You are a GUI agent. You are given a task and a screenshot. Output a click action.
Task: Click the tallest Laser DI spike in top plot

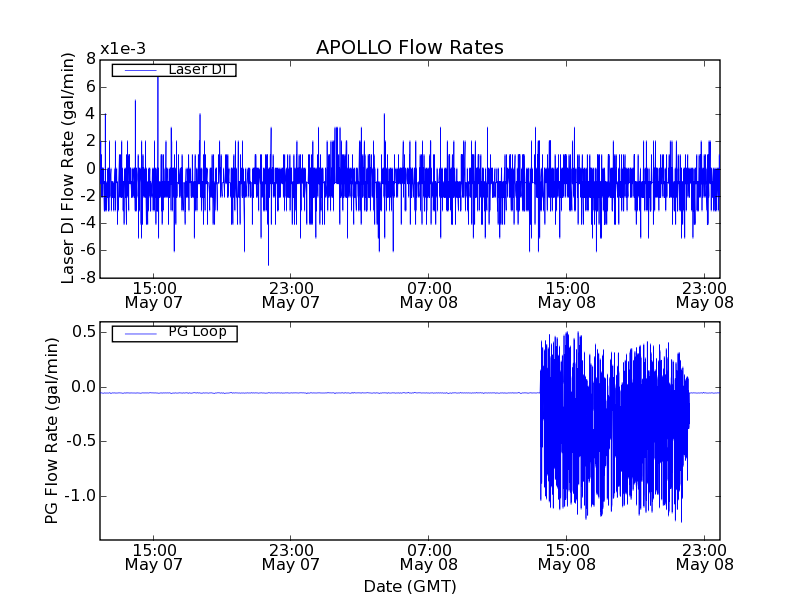pos(157,80)
